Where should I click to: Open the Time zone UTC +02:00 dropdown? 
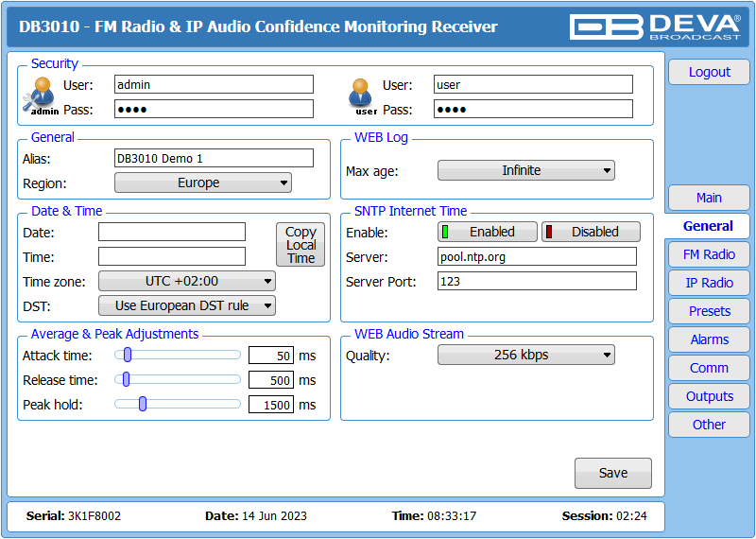[187, 282]
